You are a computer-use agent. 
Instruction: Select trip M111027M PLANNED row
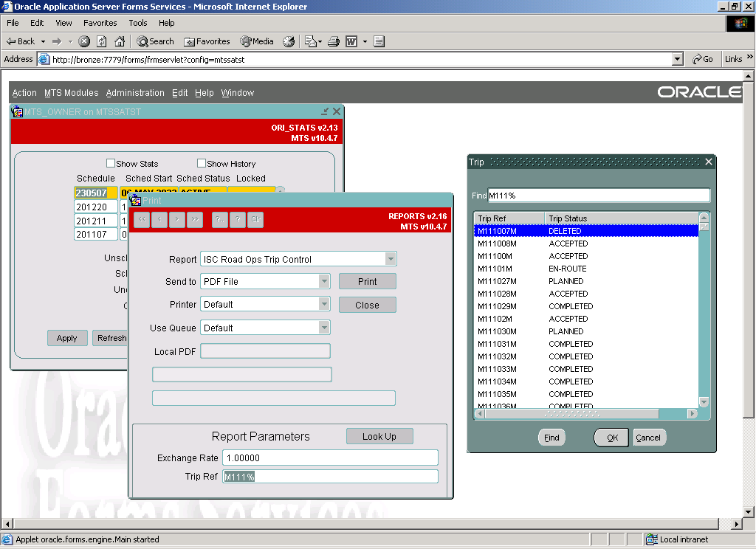point(586,281)
